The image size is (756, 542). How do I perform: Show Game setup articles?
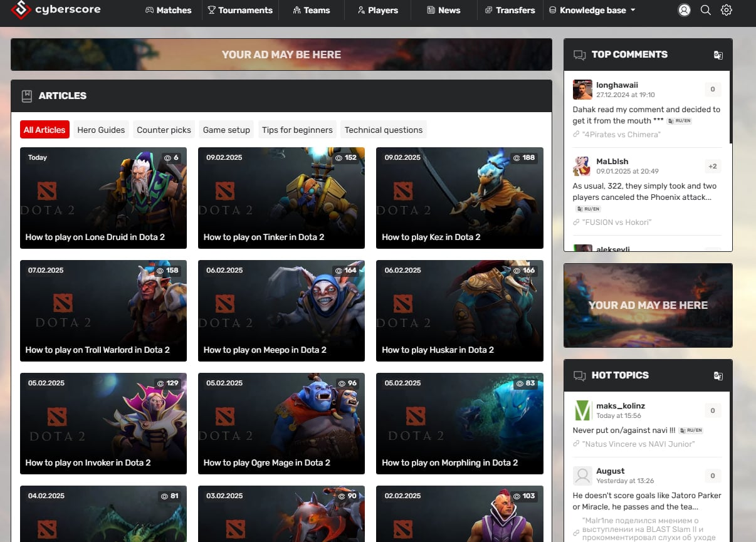pyautogui.click(x=226, y=130)
